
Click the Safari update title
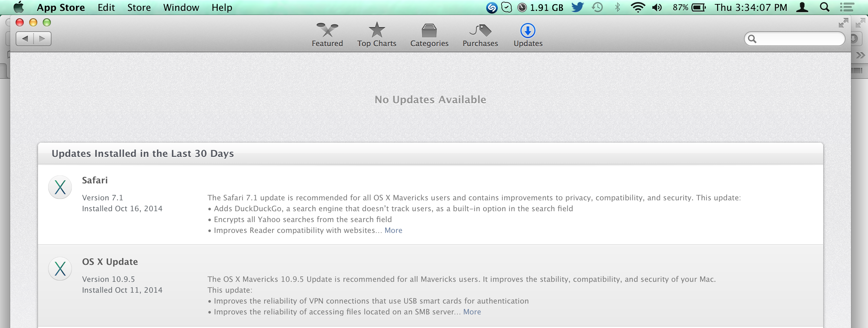pos(95,180)
